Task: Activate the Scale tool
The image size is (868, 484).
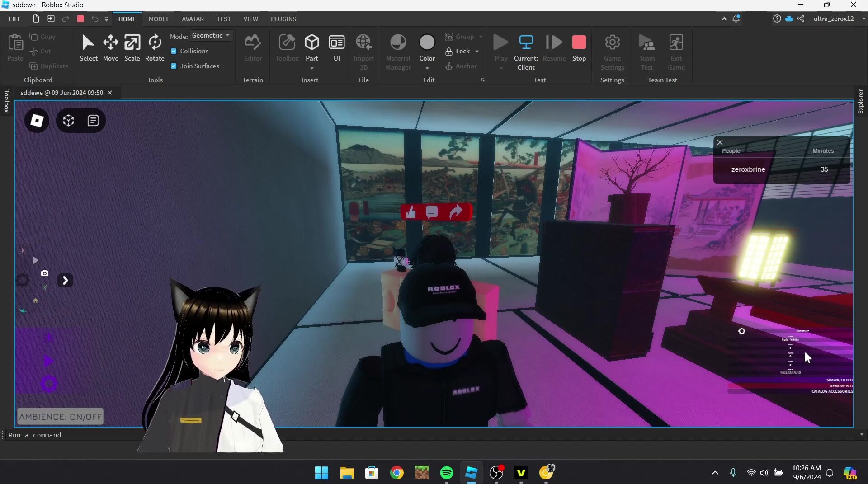Action: [x=132, y=47]
